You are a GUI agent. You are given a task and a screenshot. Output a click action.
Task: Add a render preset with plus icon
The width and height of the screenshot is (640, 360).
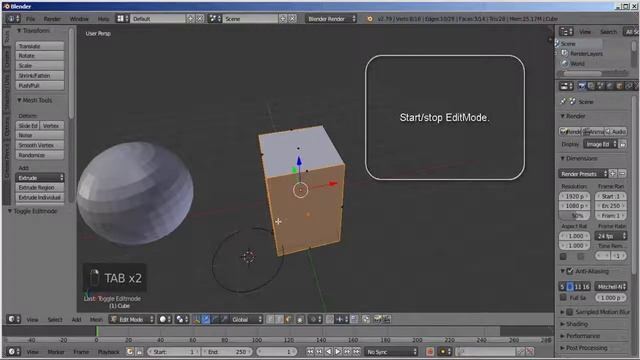[613, 173]
